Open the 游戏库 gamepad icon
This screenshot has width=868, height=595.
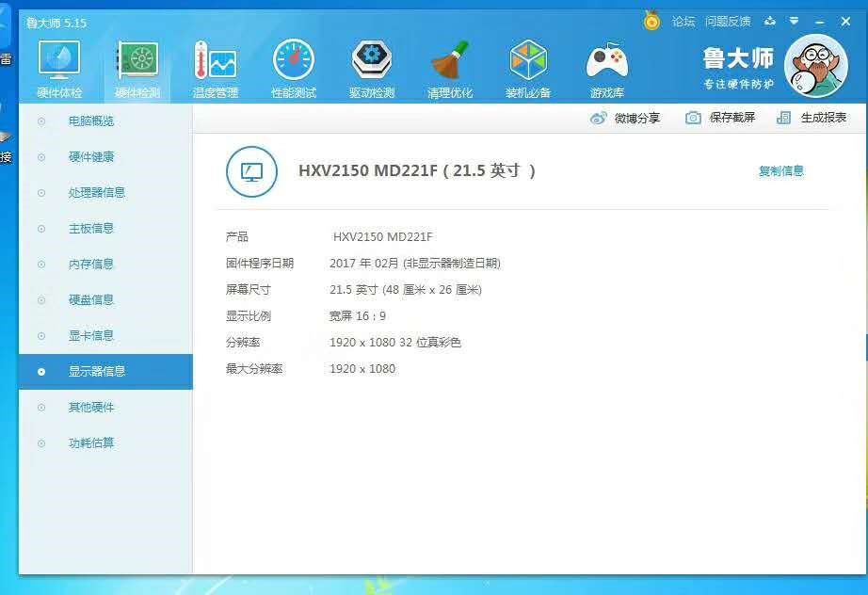pyautogui.click(x=606, y=61)
